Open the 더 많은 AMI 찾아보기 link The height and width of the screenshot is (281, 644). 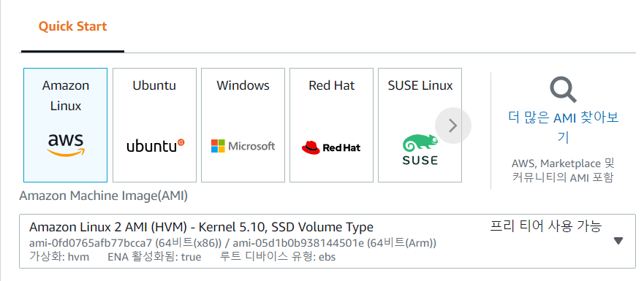(563, 128)
